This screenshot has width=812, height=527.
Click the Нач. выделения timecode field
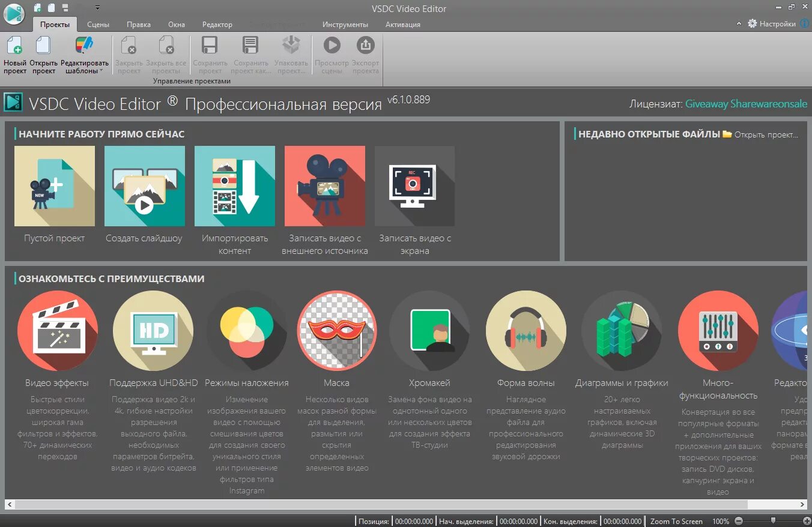518,522
